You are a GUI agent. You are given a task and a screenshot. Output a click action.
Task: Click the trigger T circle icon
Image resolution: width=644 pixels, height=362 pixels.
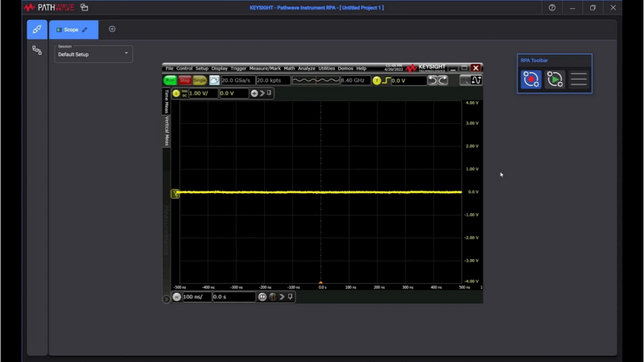click(377, 80)
